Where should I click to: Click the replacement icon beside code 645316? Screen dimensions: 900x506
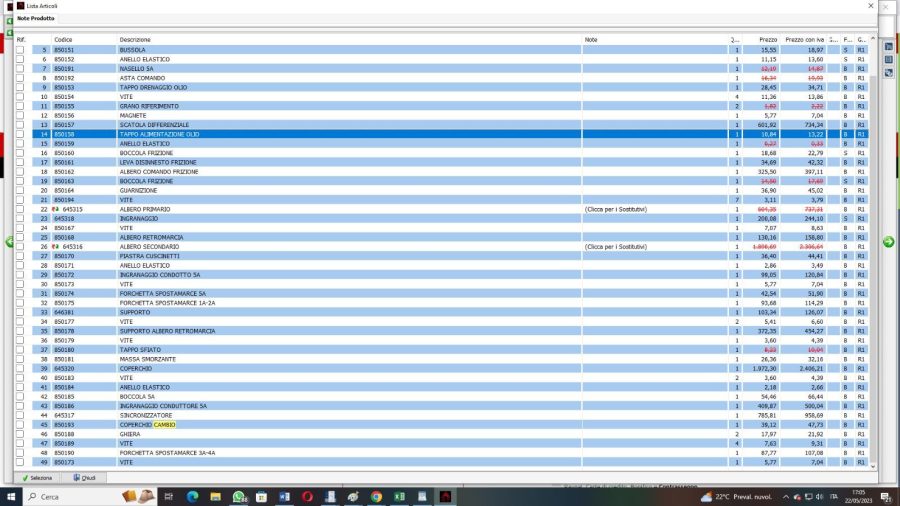(x=57, y=246)
